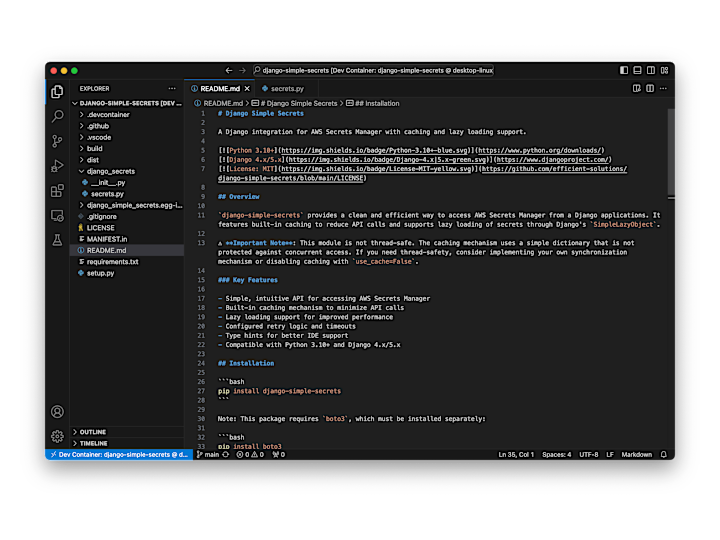Open forwarded ports status item
Image resolution: width=720 pixels, height=540 pixels.
[x=279, y=455]
